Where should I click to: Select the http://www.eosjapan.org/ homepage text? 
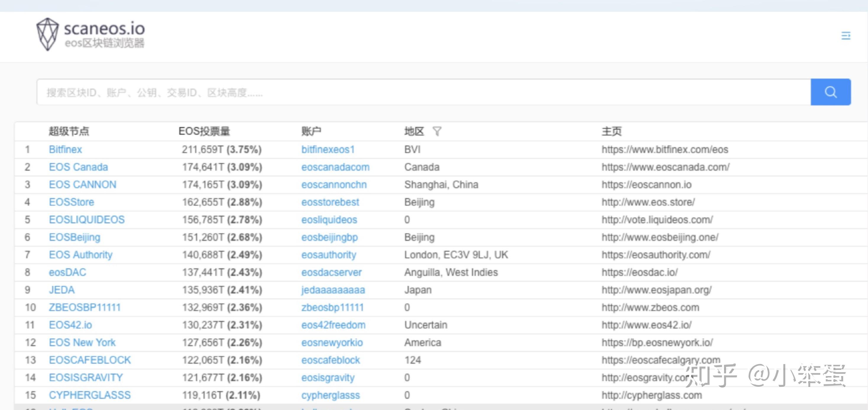[657, 290]
